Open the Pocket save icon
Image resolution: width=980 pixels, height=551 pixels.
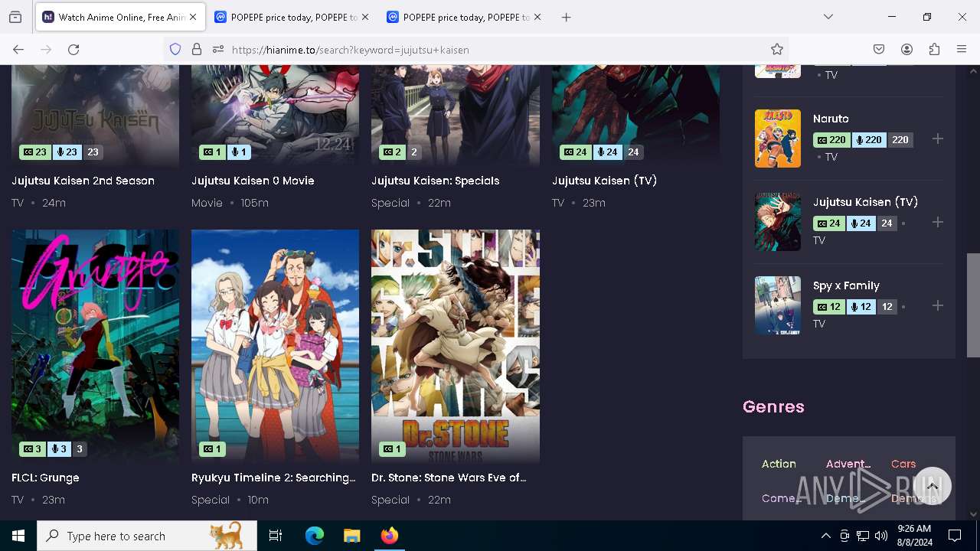879,50
